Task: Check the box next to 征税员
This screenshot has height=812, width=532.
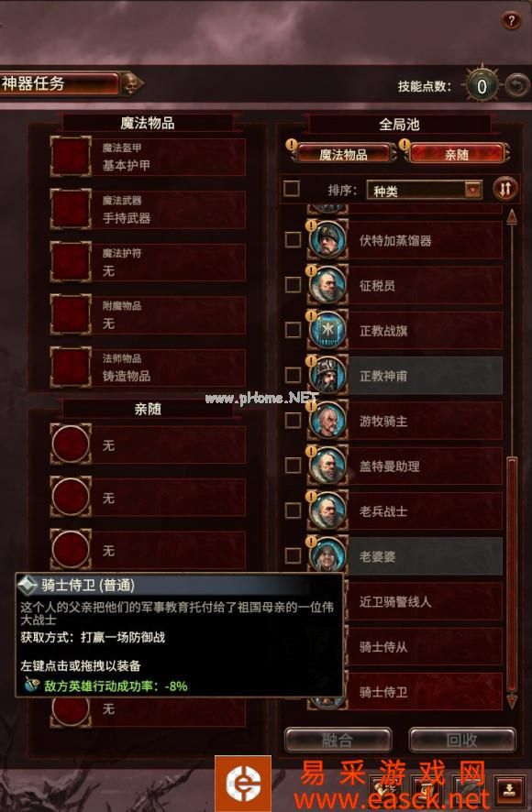Action: click(293, 285)
